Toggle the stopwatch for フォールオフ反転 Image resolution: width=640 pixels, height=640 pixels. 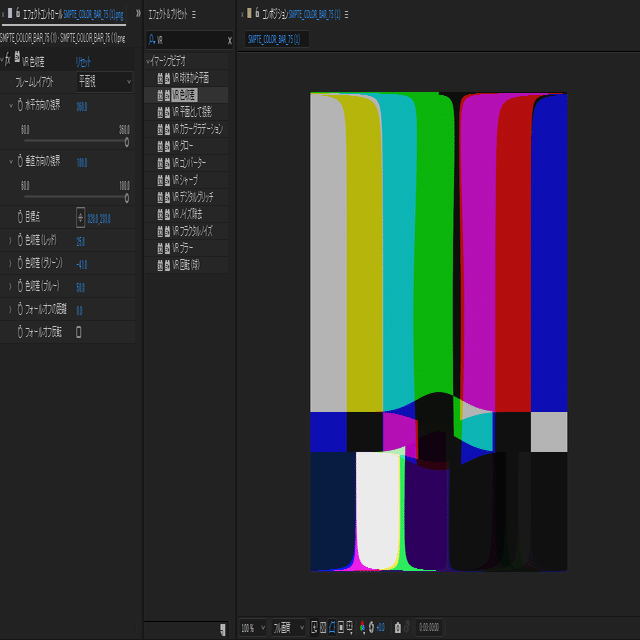tap(20, 332)
